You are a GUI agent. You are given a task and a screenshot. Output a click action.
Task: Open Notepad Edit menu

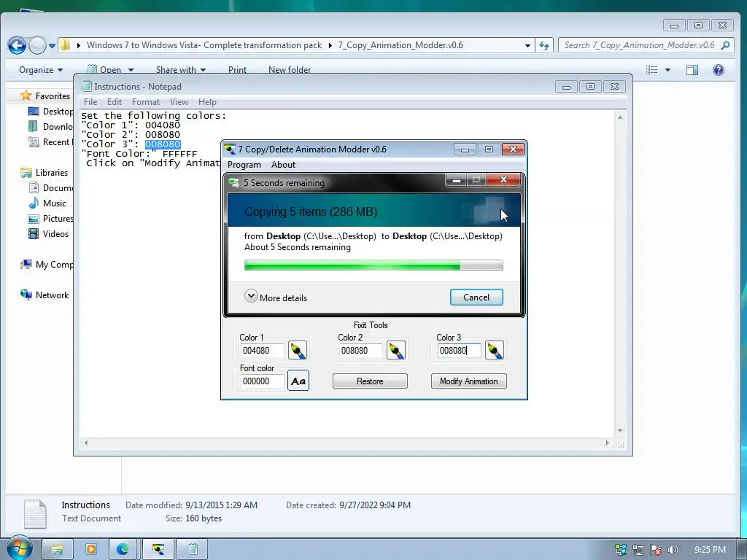[115, 102]
